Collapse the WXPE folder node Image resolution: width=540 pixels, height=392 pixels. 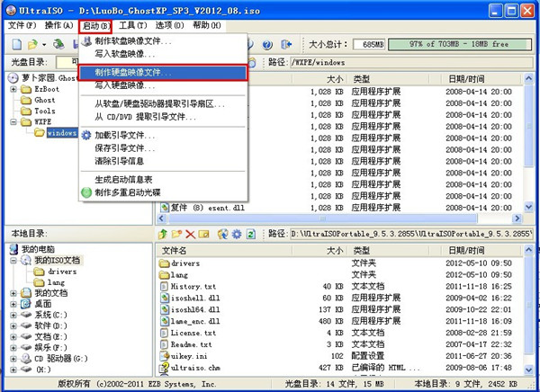[x=13, y=122]
